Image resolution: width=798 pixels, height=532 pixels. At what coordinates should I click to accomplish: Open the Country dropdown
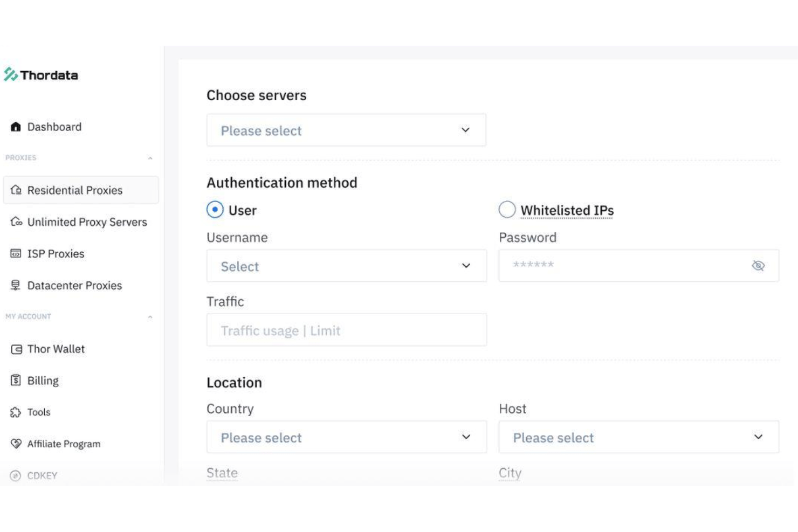(347, 437)
